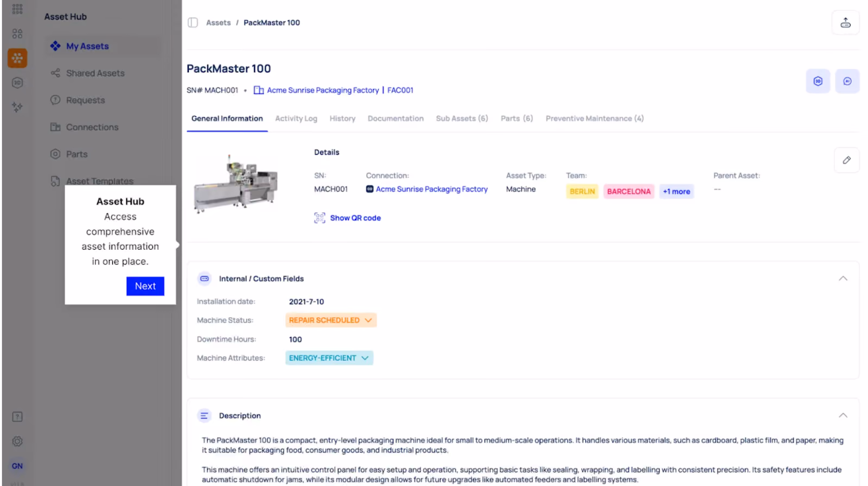Click the +1 more team tag

point(676,192)
